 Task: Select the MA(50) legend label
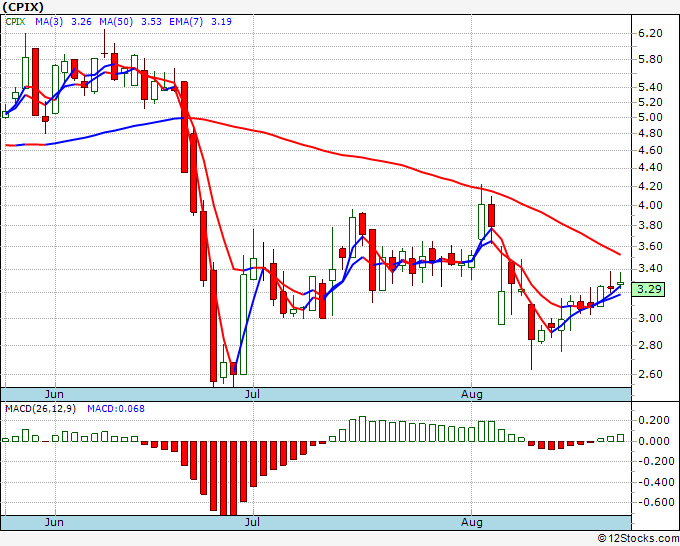[116, 22]
